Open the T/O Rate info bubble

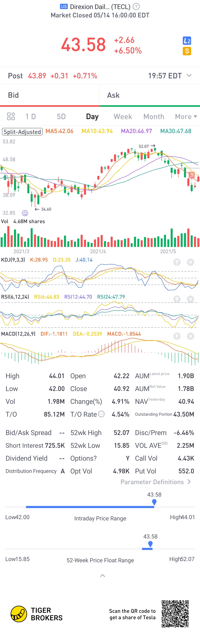pos(101,414)
